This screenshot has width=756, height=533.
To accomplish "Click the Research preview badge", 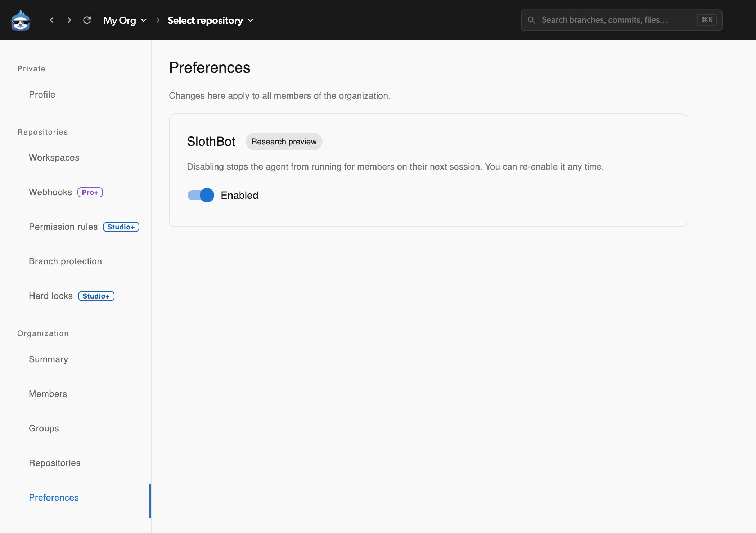I will coord(284,142).
